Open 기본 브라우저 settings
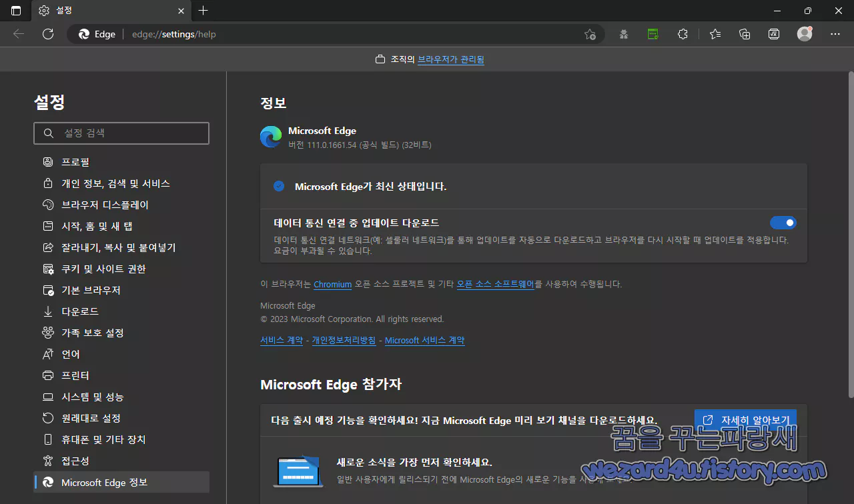The width and height of the screenshot is (854, 504). pyautogui.click(x=121, y=290)
